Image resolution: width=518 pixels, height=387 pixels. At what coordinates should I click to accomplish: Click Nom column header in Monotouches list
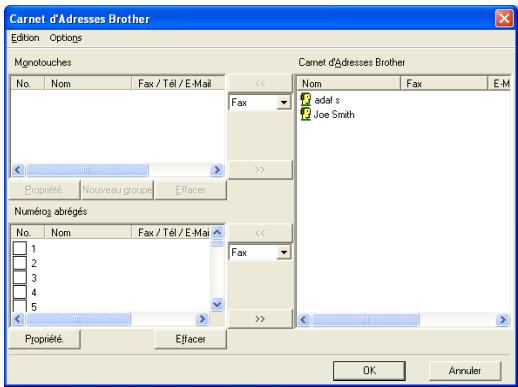[88, 83]
